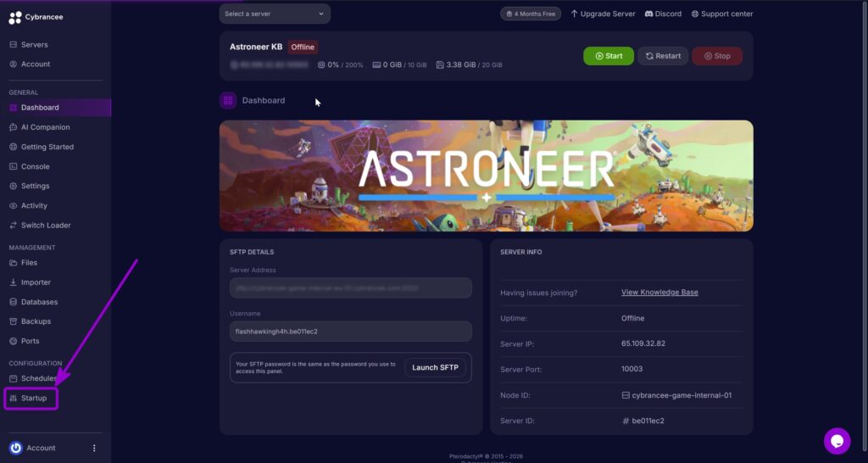Click the power avatar icon beside Account
Image resolution: width=868 pixels, height=463 pixels.
click(15, 448)
